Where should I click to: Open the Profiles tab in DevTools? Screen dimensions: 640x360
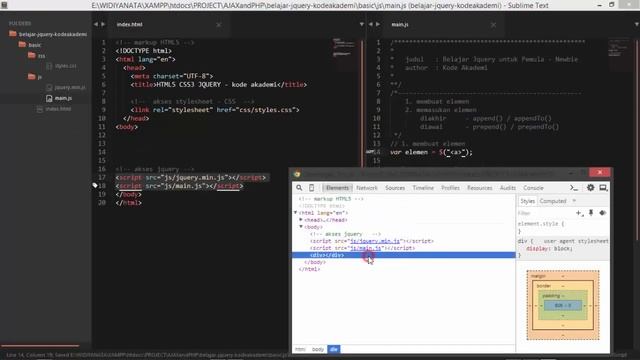tap(450, 188)
